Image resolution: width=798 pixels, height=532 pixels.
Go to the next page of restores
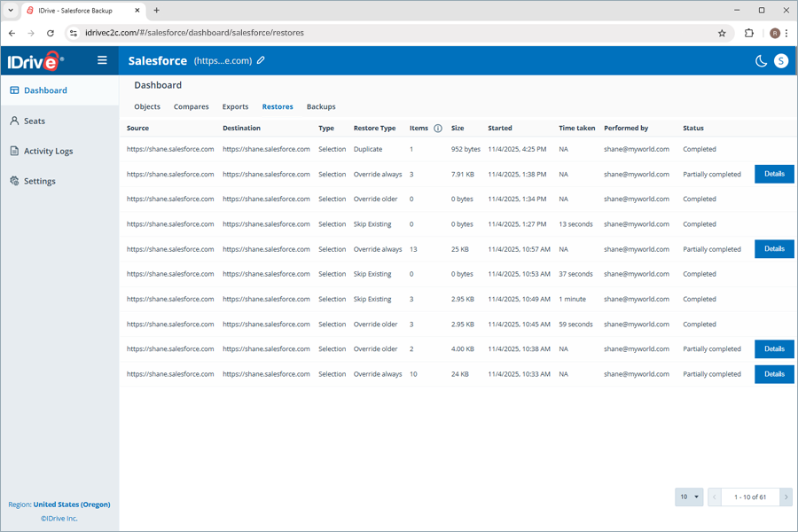tap(786, 497)
